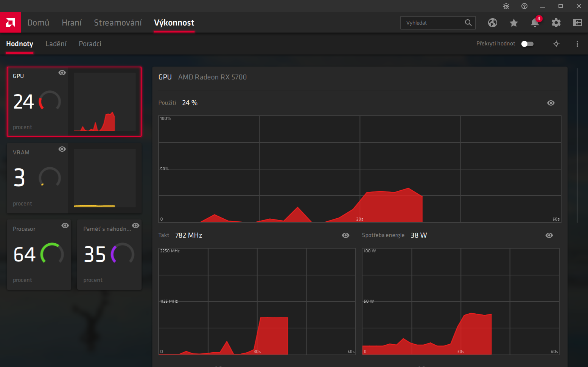Viewport: 588px width, 367px height.
Task: Select the Procesor 64 procent card
Action: tap(39, 255)
